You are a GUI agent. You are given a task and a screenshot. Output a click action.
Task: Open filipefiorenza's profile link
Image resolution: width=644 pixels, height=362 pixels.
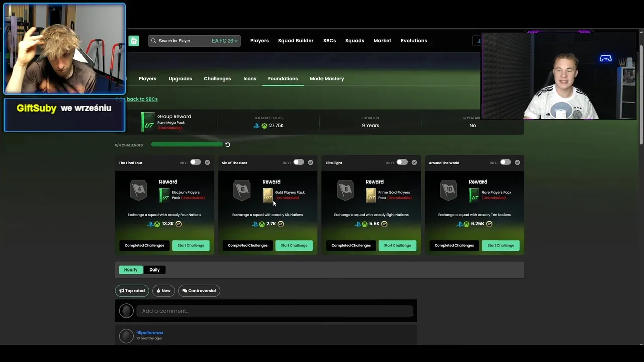[x=149, y=333]
